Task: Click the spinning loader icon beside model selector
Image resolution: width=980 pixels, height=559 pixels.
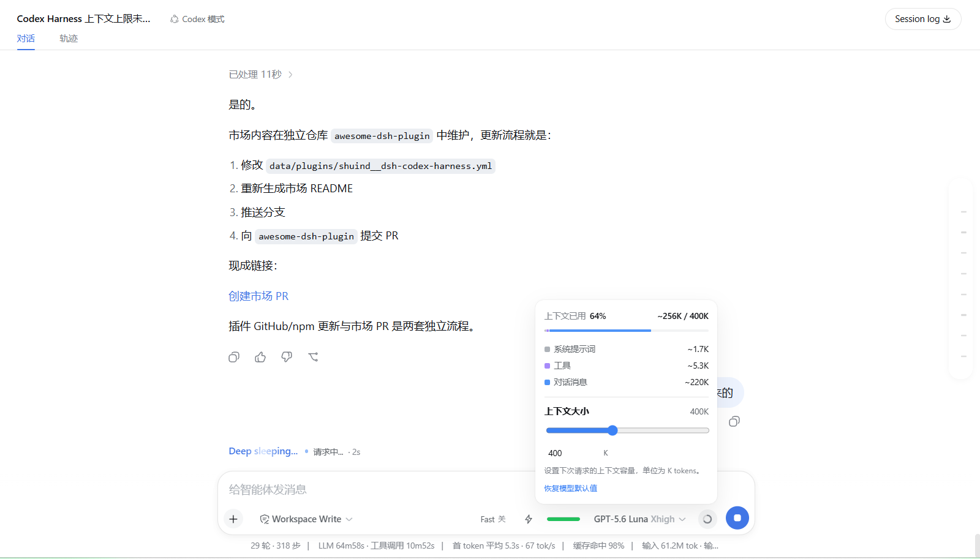Action: 707,519
